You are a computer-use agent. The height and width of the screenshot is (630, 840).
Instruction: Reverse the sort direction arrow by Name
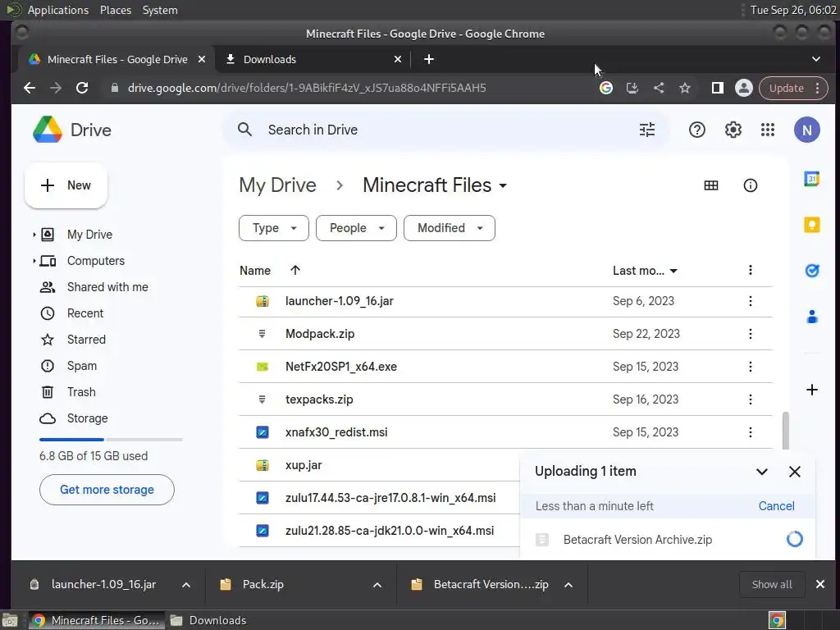(295, 270)
